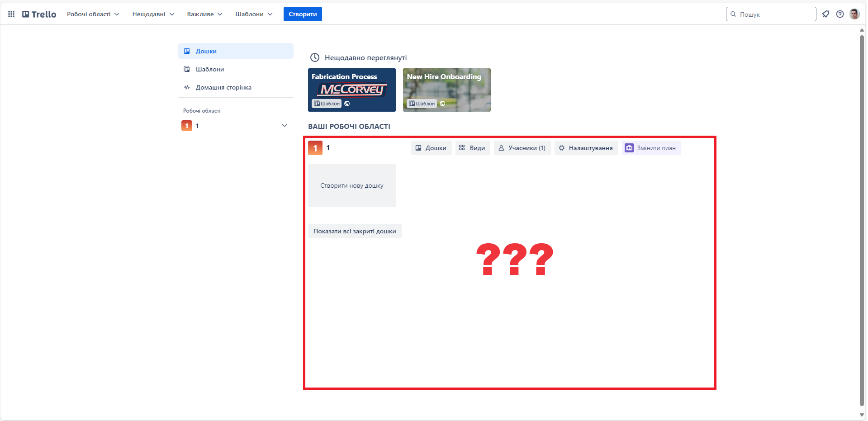Open Учасники (1) tab button

[522, 148]
